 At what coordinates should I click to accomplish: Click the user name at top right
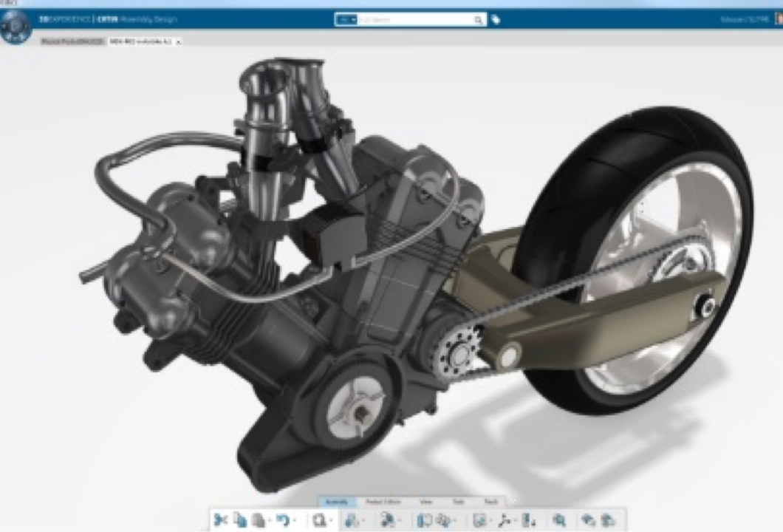click(748, 20)
